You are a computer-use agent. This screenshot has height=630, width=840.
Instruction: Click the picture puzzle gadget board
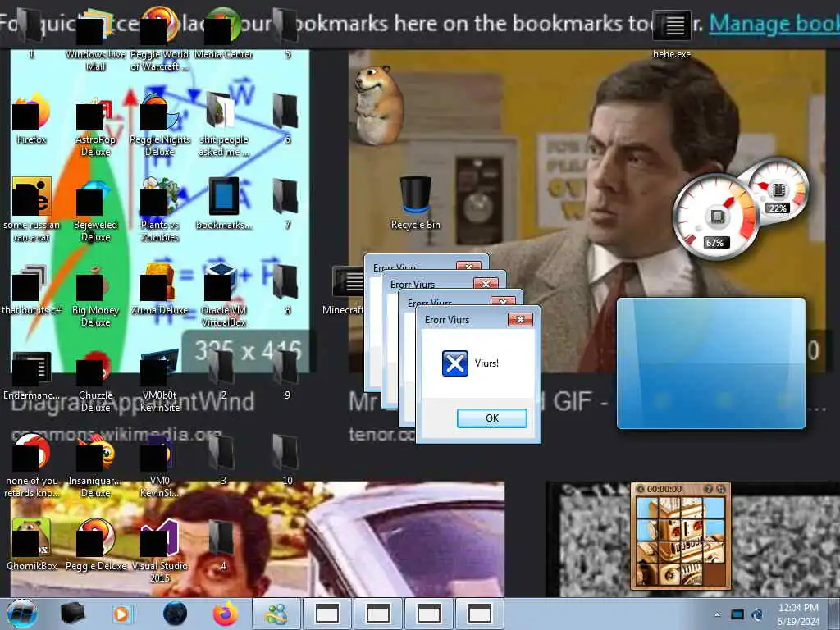point(680,541)
